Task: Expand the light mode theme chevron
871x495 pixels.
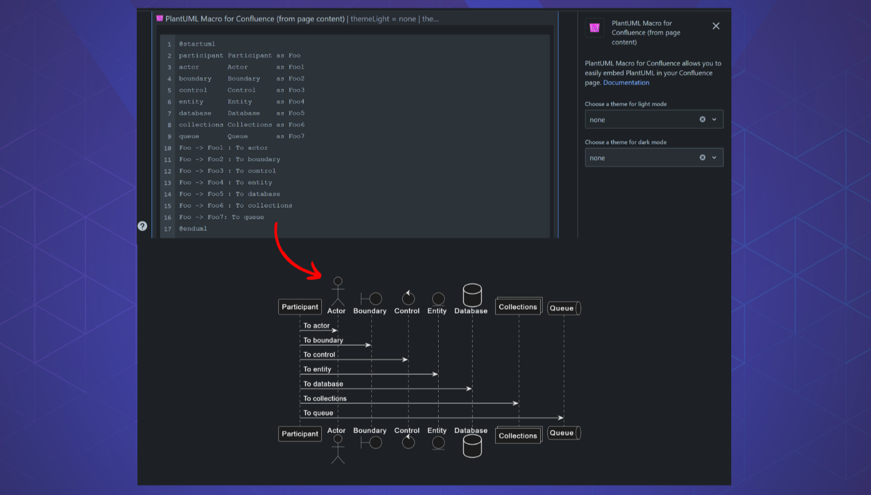Action: (714, 120)
